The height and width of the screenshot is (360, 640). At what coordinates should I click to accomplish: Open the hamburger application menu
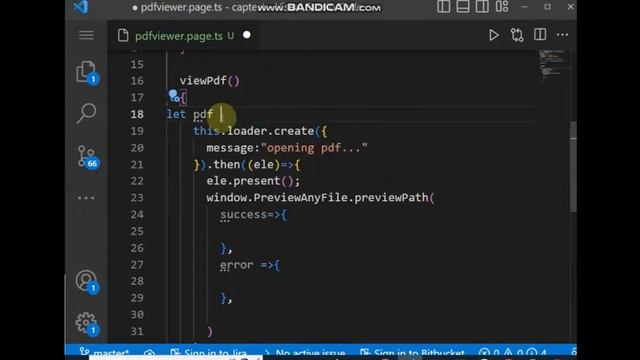tap(86, 35)
